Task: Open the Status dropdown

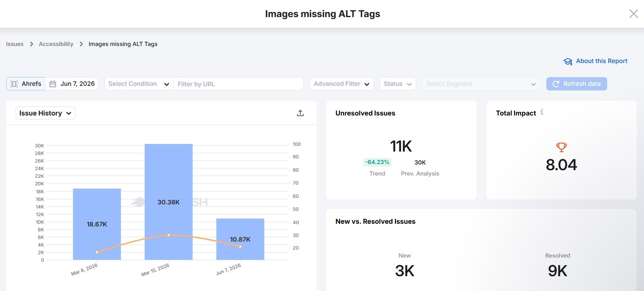Action: [x=398, y=84]
